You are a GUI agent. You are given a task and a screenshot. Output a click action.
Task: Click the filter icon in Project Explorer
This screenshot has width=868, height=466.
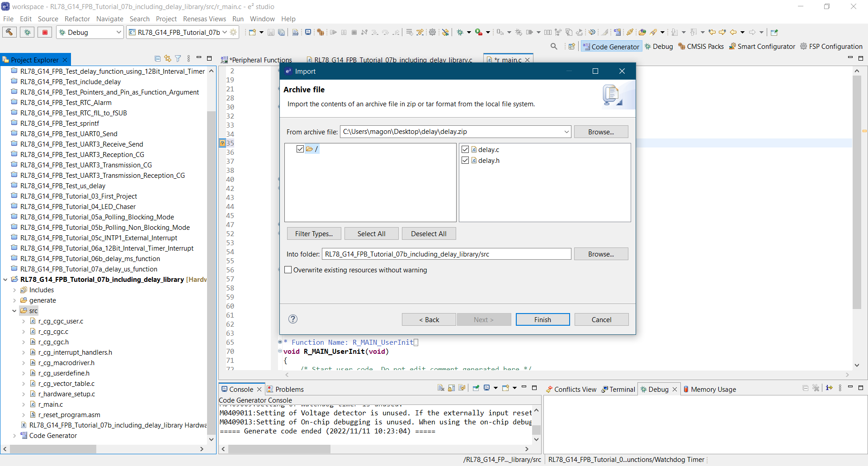point(178,59)
